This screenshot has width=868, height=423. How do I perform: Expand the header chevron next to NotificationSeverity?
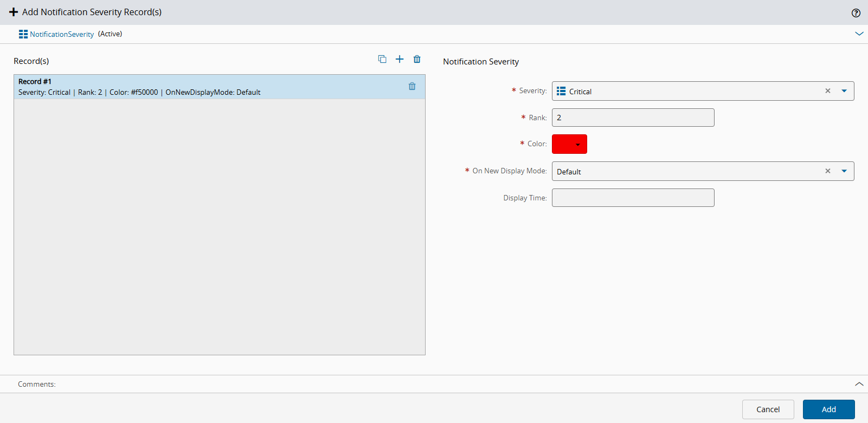pyautogui.click(x=859, y=34)
